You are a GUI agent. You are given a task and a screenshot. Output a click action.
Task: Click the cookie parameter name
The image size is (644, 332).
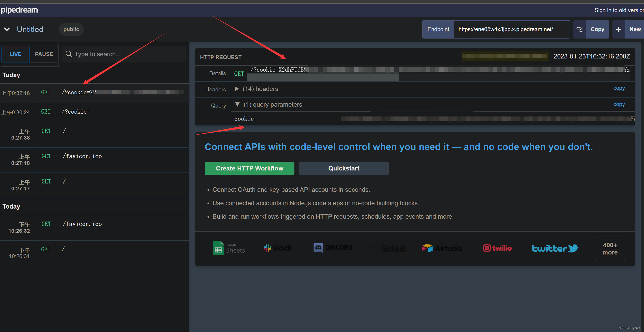pos(244,119)
